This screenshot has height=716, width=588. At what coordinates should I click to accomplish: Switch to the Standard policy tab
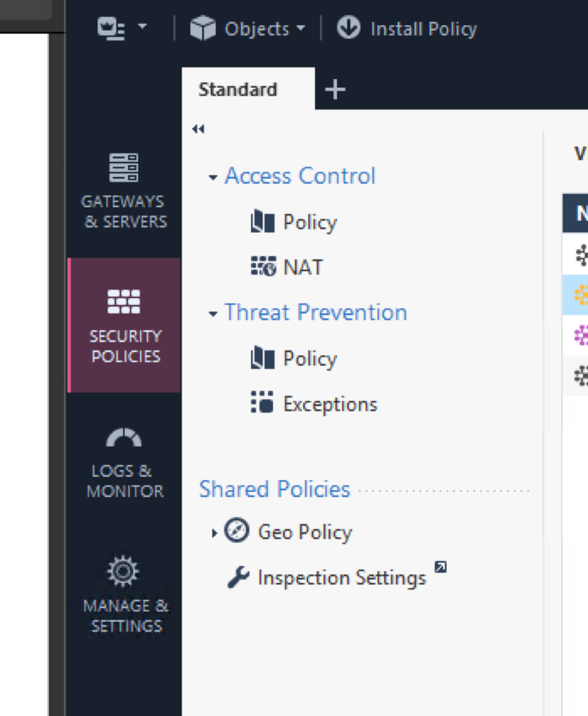[238, 90]
